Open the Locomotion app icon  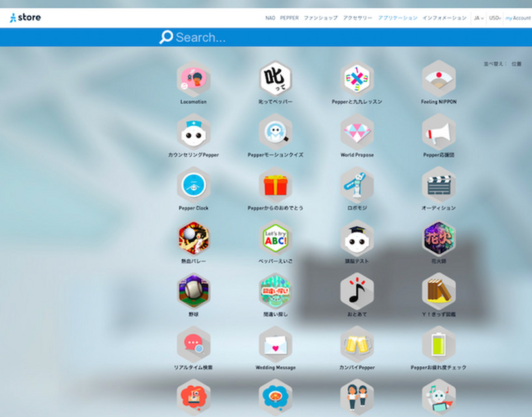[x=193, y=78]
